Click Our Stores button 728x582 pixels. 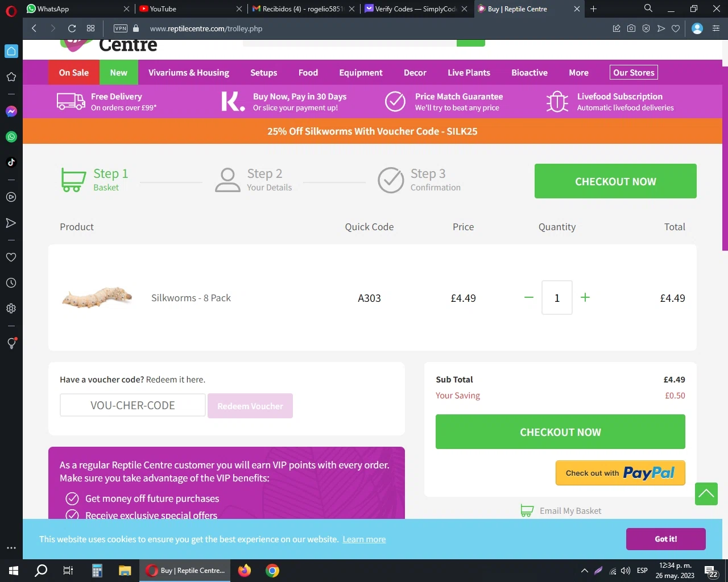pos(634,73)
